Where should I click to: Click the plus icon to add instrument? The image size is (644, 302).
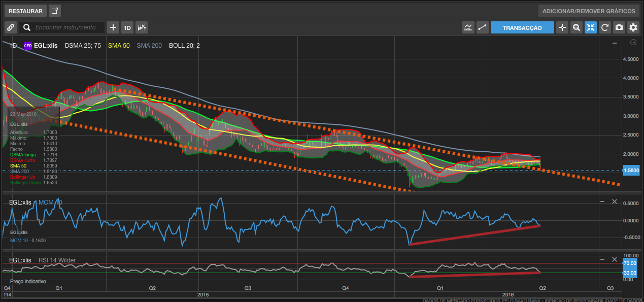click(x=113, y=27)
